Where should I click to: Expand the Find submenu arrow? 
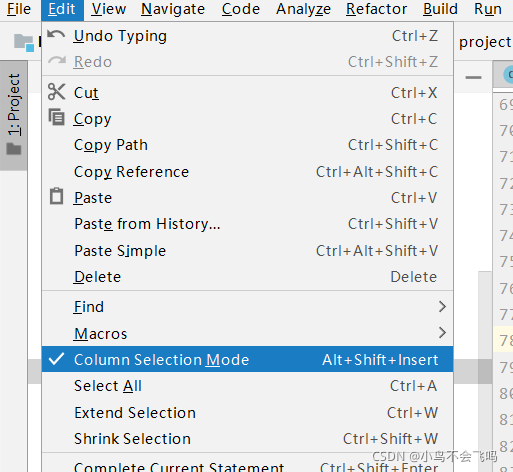442,307
